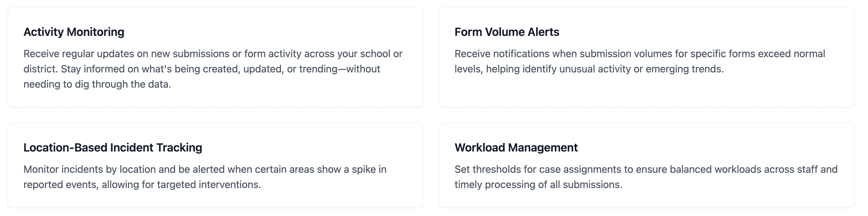Click the line starting "levels, helping identify"
The image size is (868, 216).
click(589, 69)
